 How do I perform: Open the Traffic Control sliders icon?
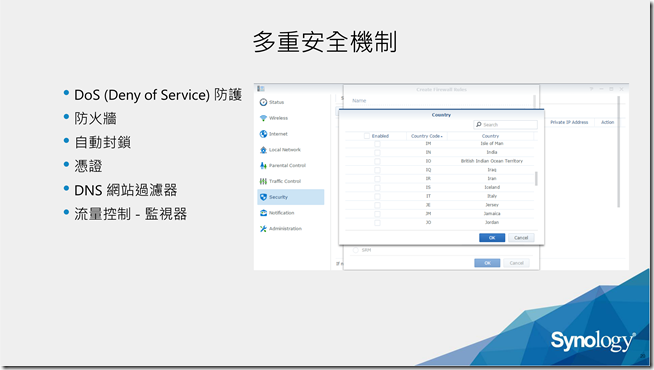(x=263, y=181)
